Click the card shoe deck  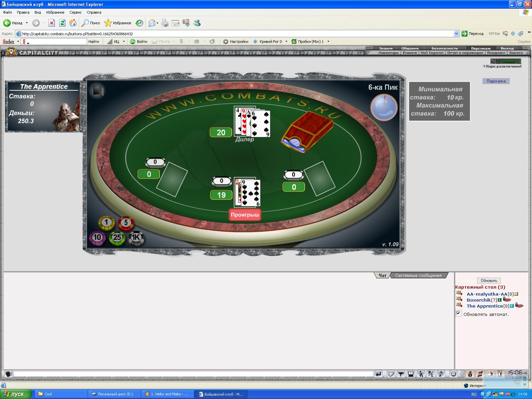pos(307,132)
